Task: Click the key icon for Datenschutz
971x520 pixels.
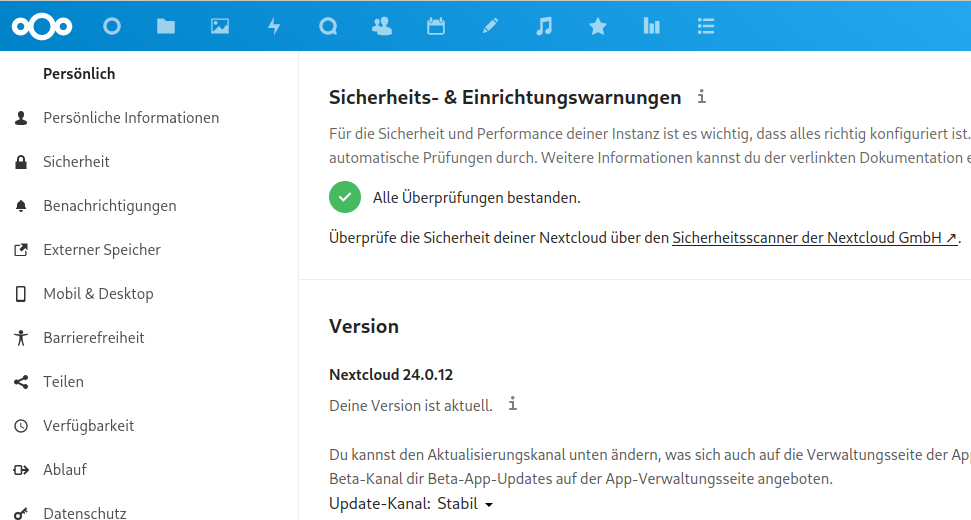Action: (x=21, y=513)
